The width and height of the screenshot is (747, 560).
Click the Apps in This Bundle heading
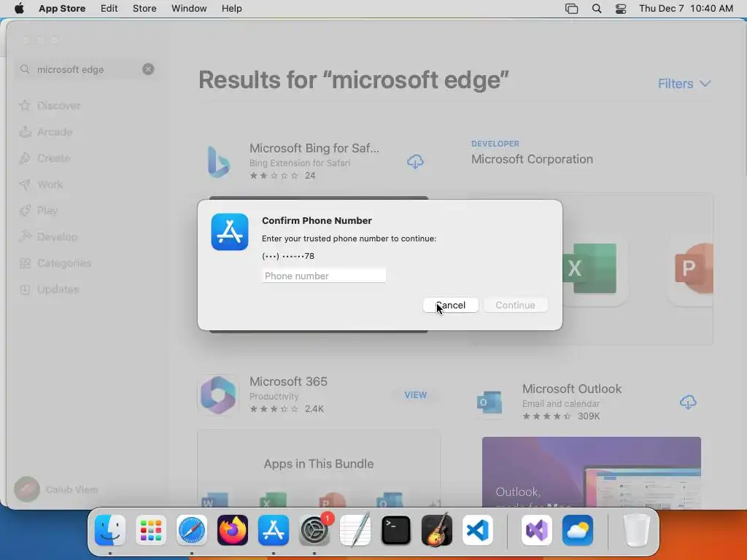pos(319,464)
